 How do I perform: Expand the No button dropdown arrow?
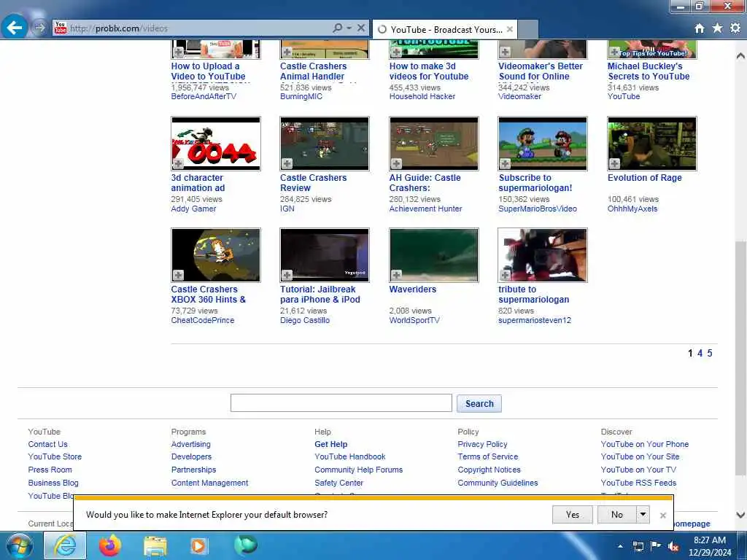[x=643, y=514]
